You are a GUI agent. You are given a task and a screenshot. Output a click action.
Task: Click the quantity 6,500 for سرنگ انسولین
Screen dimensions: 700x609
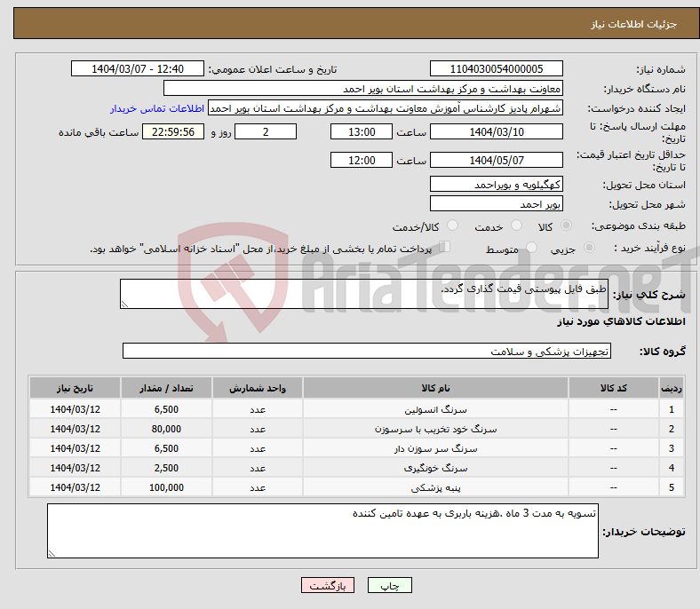coord(166,409)
